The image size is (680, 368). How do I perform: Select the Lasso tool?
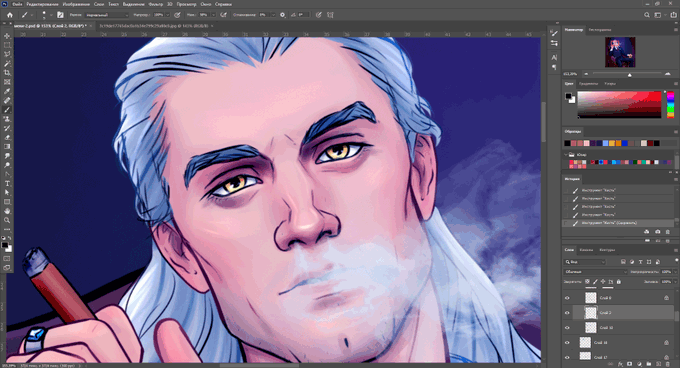(x=7, y=54)
